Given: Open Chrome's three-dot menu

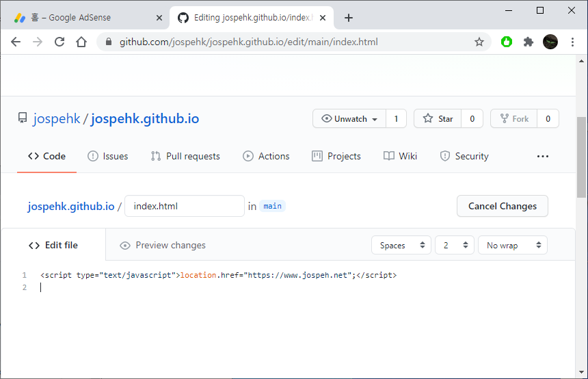Looking at the screenshot, I should click(572, 42).
